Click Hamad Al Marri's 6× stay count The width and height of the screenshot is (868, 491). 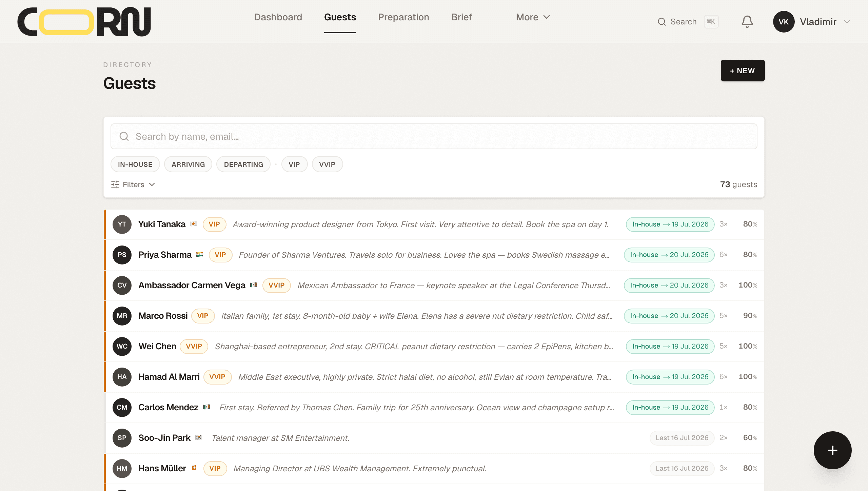point(724,377)
